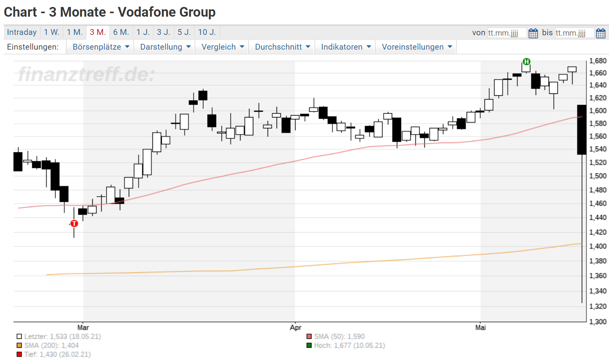
Task: Select the 1 J. time range tab
Action: [143, 32]
